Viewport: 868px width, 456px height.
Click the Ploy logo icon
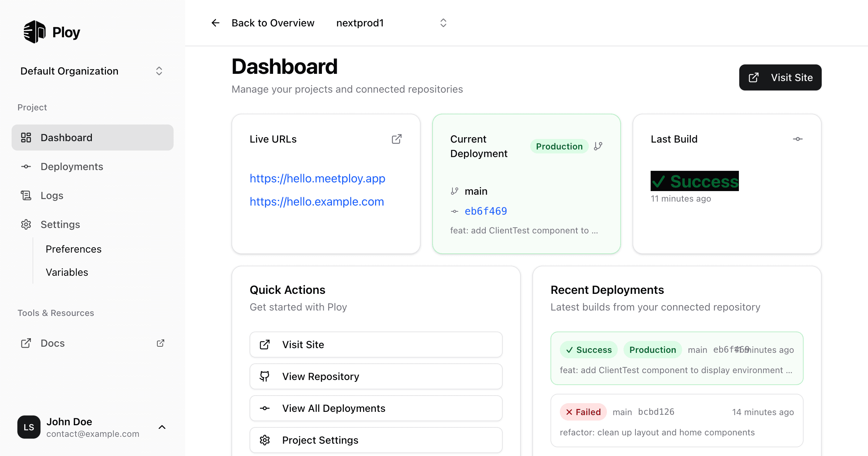34,32
